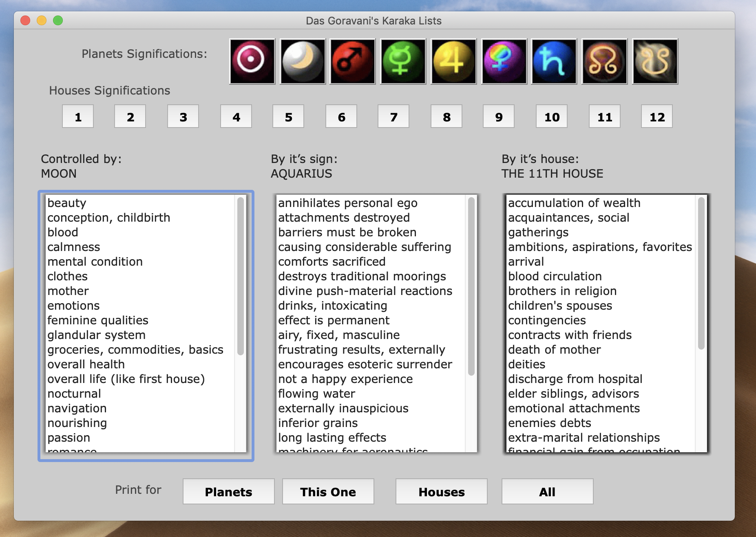This screenshot has width=756, height=537.
Task: Select the Sun planet icon
Action: tap(252, 62)
